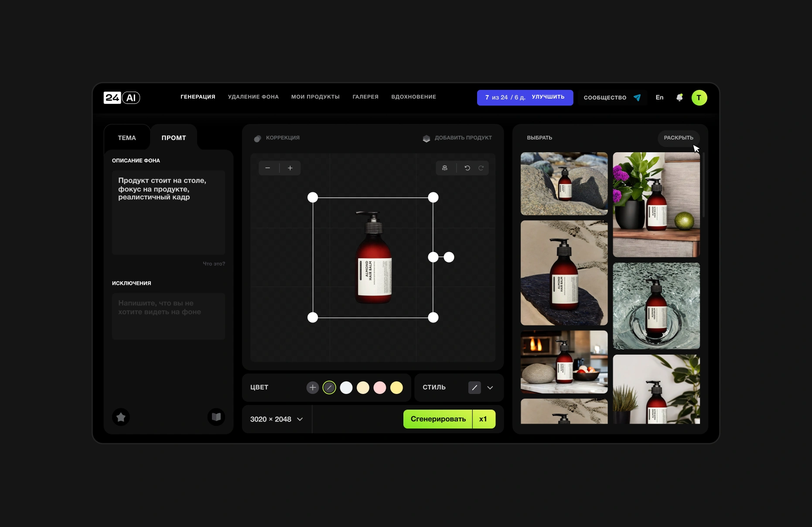Open the 3020 × 2048 size dropdown
Screen dimensions: 812x527
[276, 419]
